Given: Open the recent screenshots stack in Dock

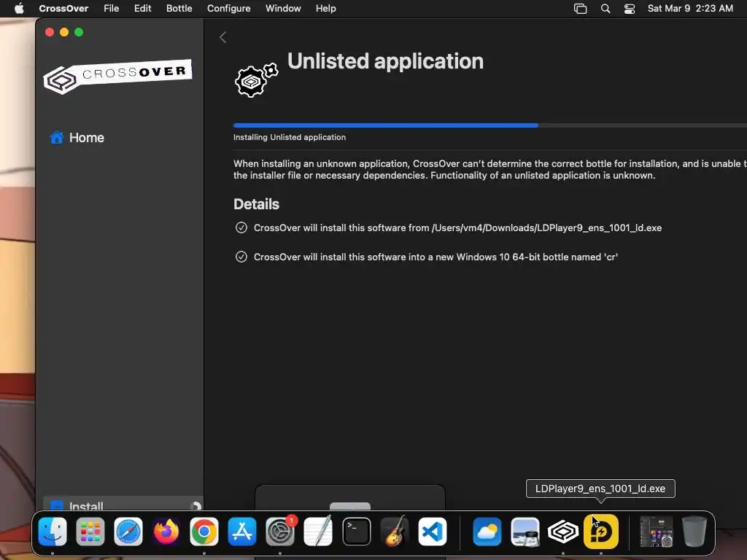Looking at the screenshot, I should pyautogui.click(x=657, y=532).
